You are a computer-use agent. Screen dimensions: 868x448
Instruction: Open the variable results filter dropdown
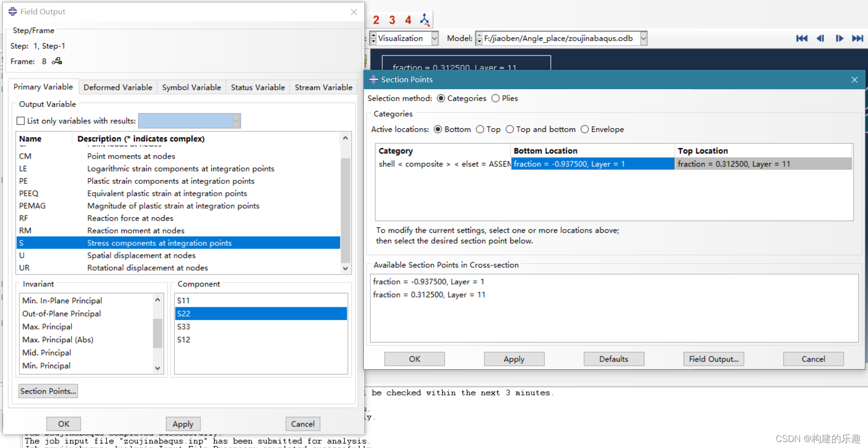[236, 120]
